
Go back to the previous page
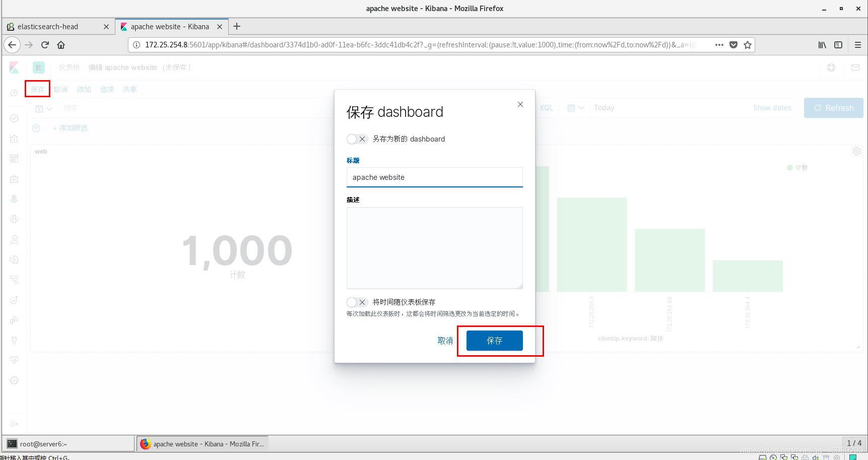click(12, 45)
